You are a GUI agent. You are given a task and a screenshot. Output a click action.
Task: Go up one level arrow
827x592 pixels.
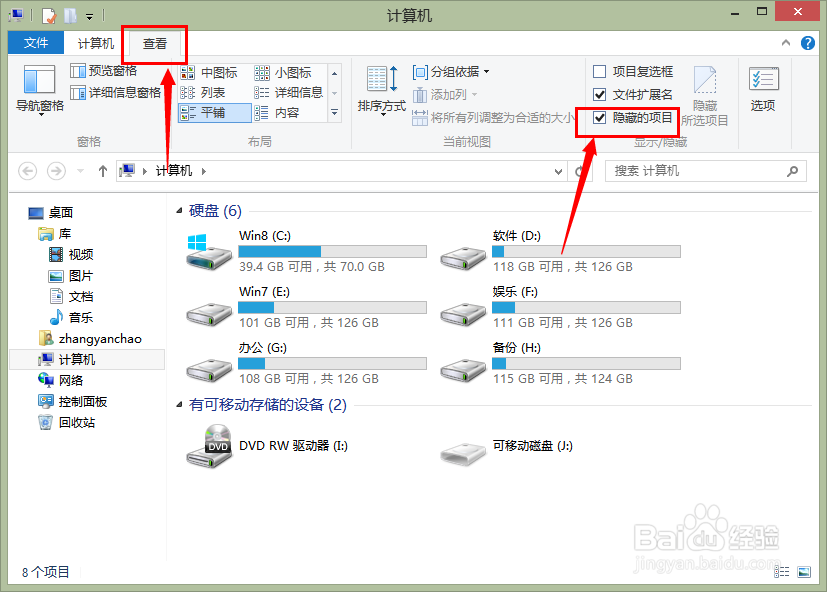[103, 171]
